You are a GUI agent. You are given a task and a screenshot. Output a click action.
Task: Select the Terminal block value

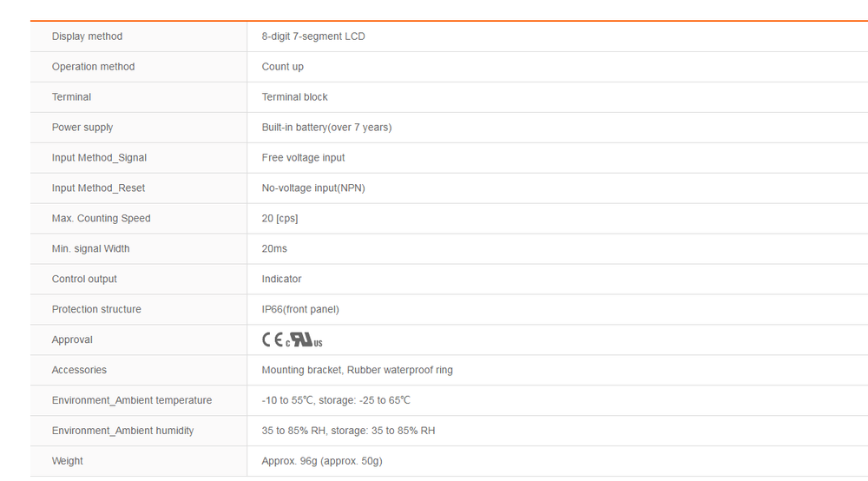click(294, 97)
